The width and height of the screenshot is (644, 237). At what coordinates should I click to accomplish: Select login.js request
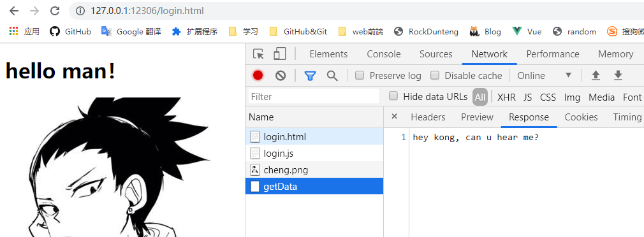[x=314, y=154]
